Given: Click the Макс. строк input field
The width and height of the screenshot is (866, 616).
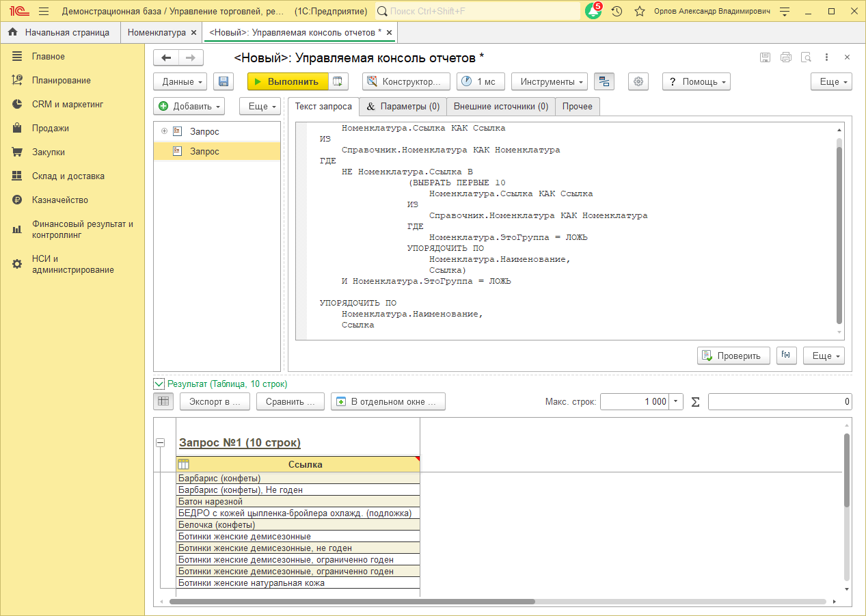Looking at the screenshot, I should (x=634, y=402).
